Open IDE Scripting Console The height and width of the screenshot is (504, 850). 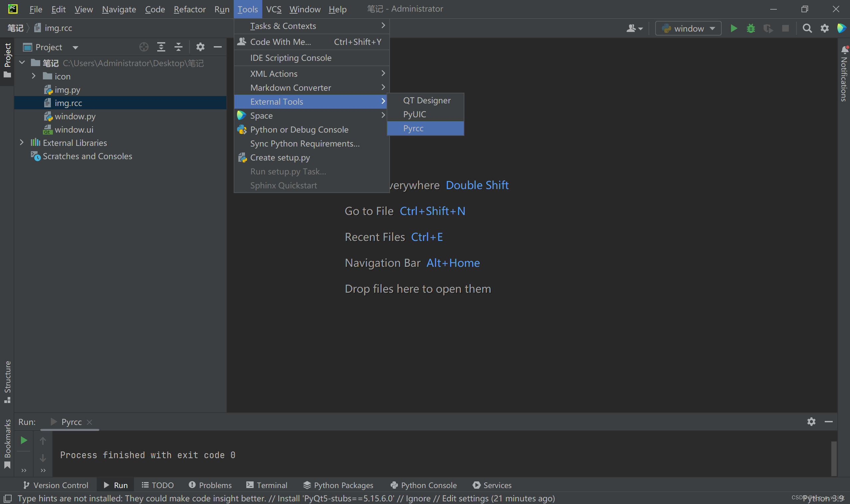pyautogui.click(x=311, y=58)
